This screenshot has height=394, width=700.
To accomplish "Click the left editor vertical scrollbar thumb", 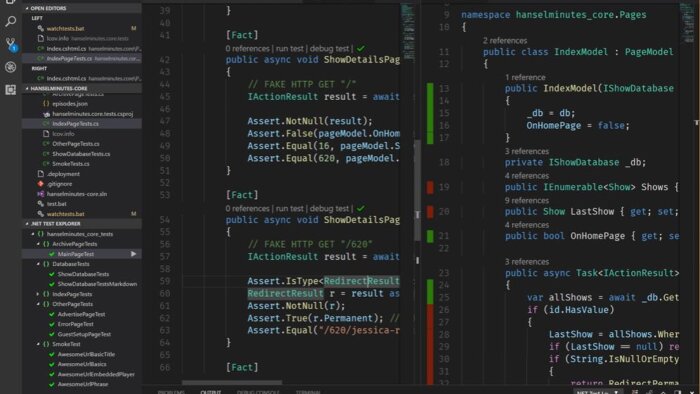I will (417, 191).
